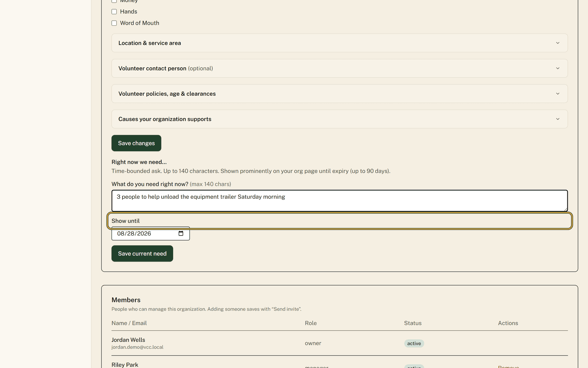
Task: Check the Word of Mouth checkbox
Action: [x=114, y=23]
